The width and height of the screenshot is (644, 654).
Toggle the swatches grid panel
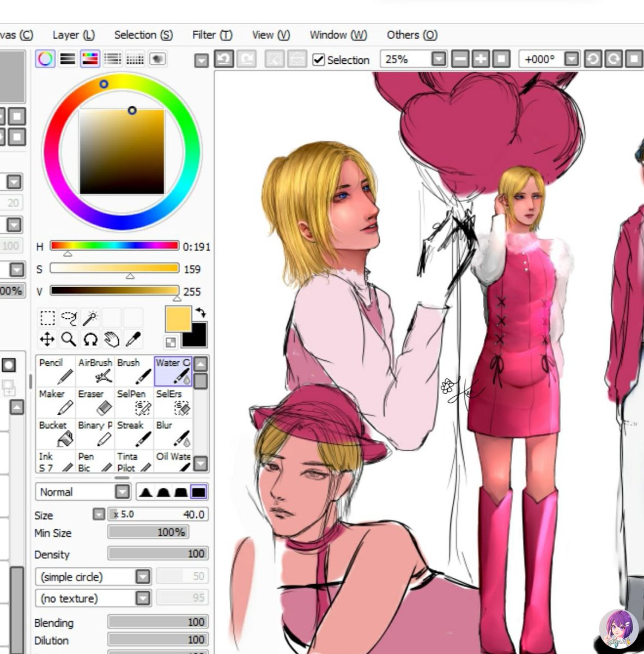135,58
